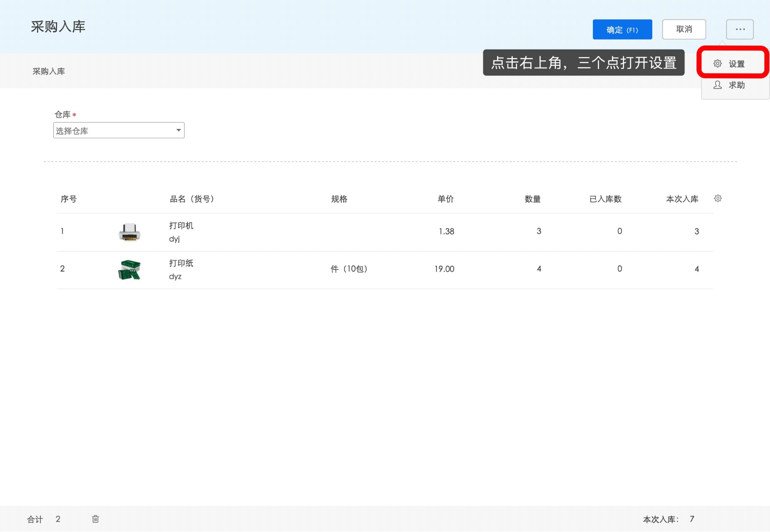Click the 本次入库 column header

(682, 199)
